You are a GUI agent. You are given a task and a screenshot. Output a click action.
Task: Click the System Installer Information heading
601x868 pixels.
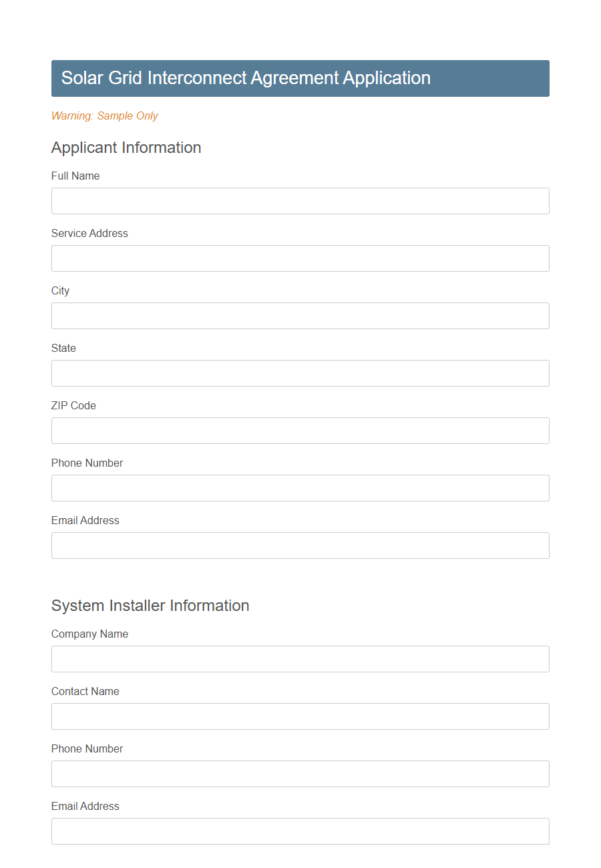150,606
